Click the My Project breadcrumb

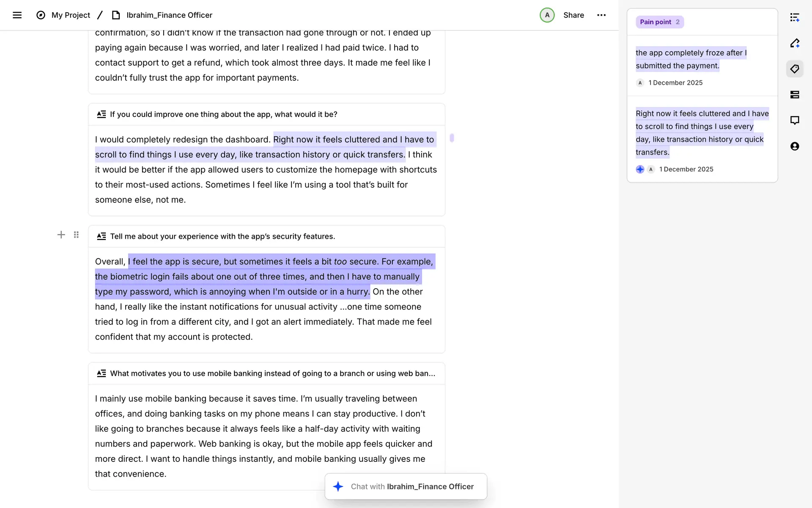(71, 15)
